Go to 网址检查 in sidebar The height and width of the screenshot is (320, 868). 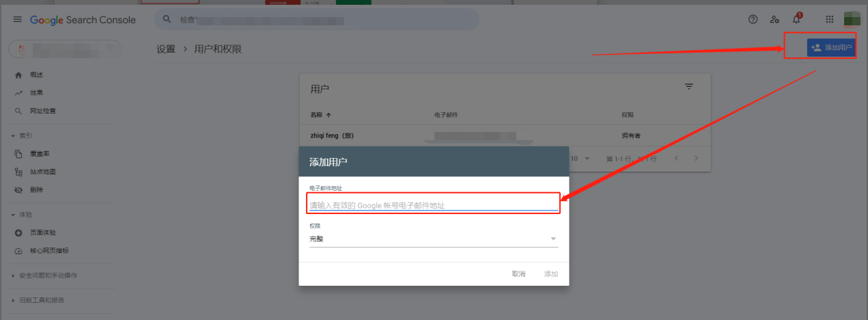coord(42,111)
